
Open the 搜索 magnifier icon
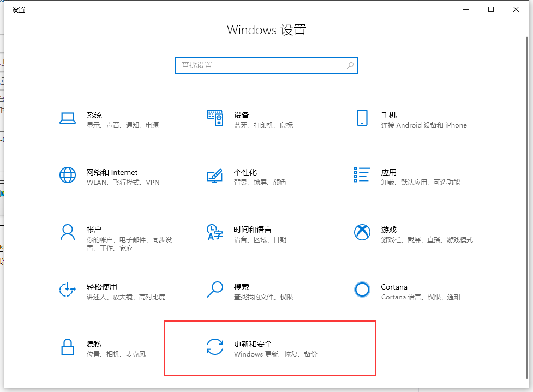(215, 290)
